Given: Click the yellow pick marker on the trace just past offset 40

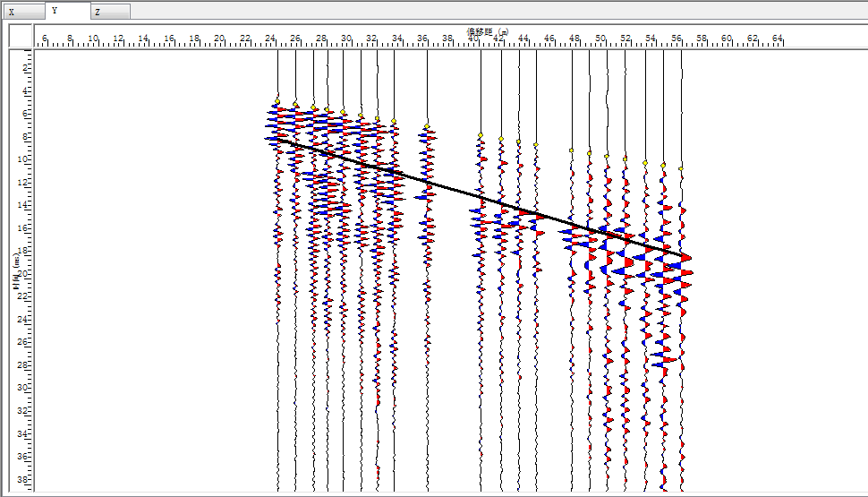Looking at the screenshot, I should (x=481, y=135).
